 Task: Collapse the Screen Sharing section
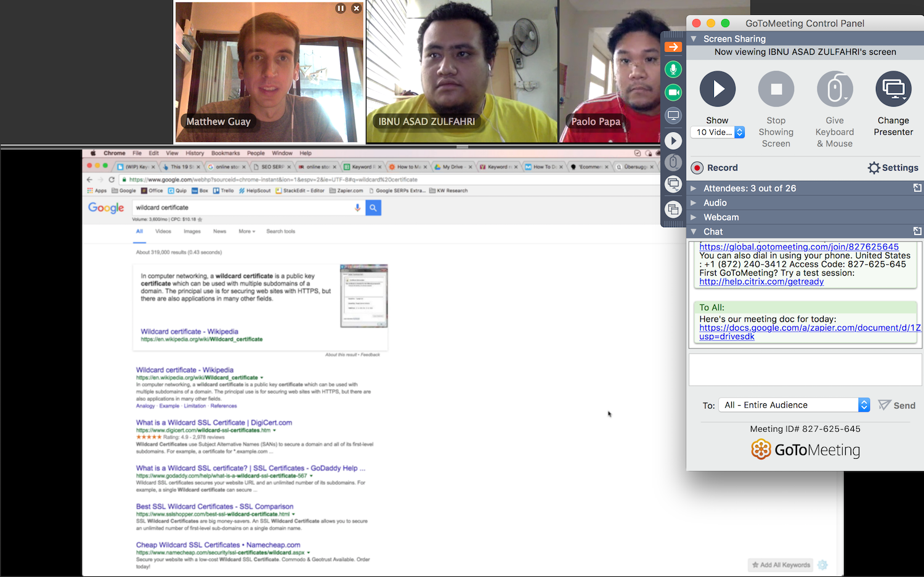[x=694, y=38]
